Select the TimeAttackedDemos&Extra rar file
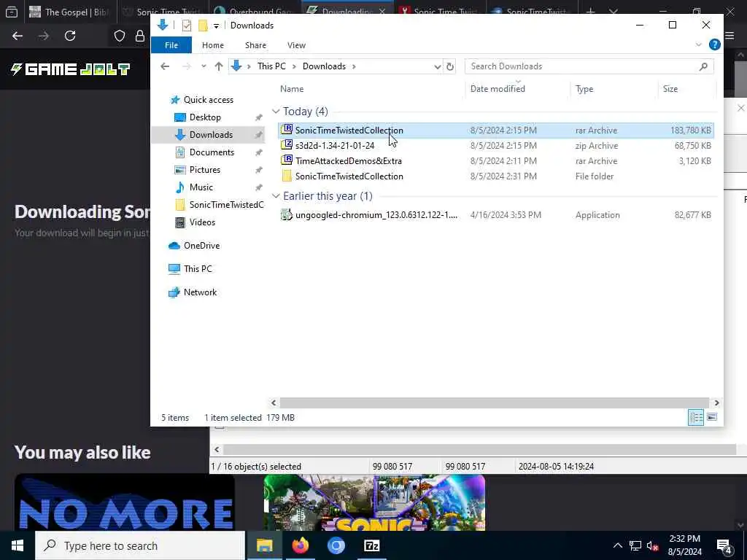 click(x=348, y=161)
